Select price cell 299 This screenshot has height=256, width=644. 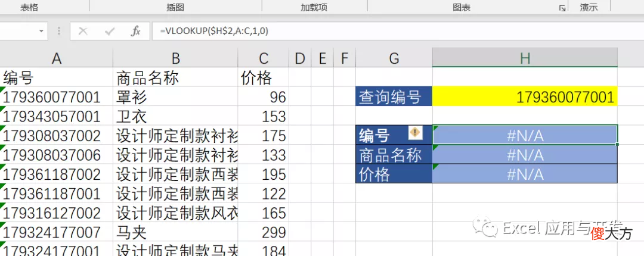264,232
